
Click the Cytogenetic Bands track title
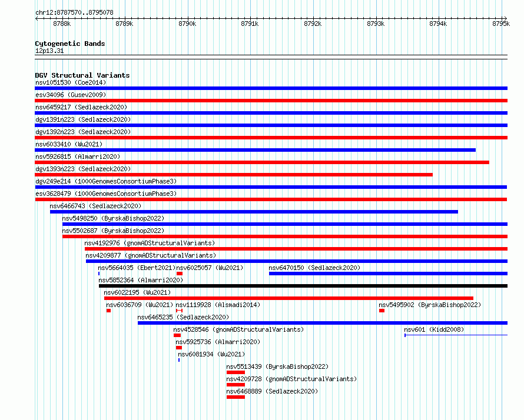pyautogui.click(x=70, y=44)
